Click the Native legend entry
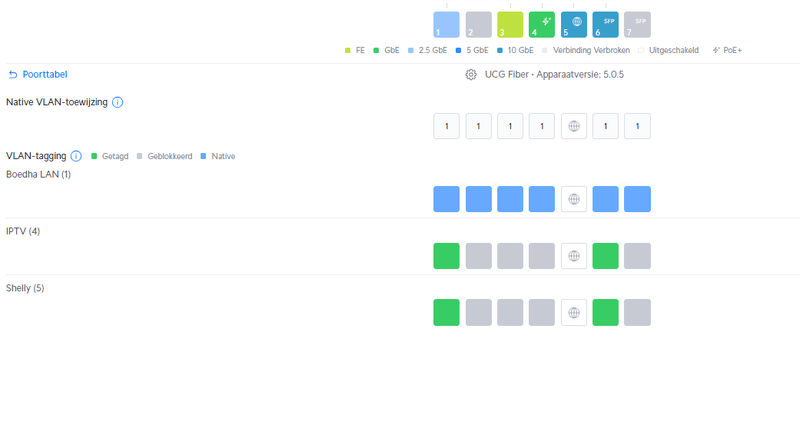 (x=218, y=156)
